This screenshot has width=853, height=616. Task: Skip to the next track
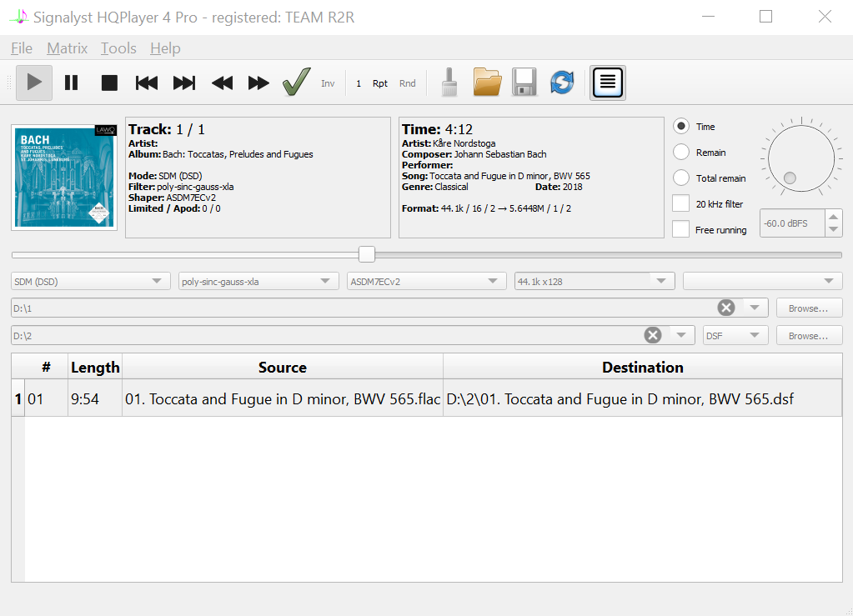pos(184,83)
